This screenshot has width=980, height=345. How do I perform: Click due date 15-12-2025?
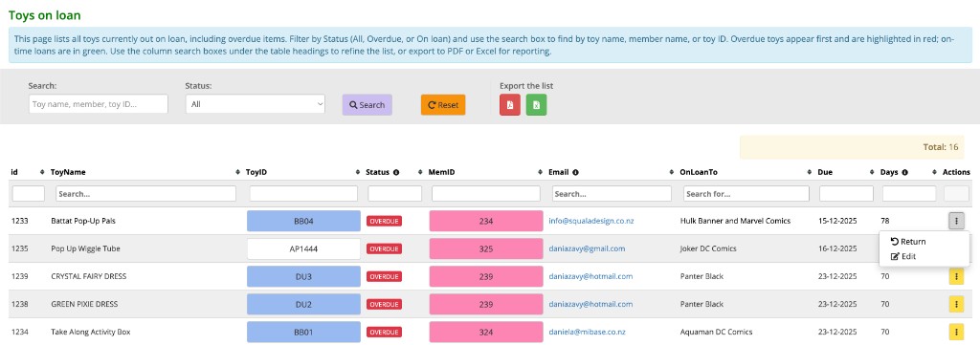(x=837, y=221)
